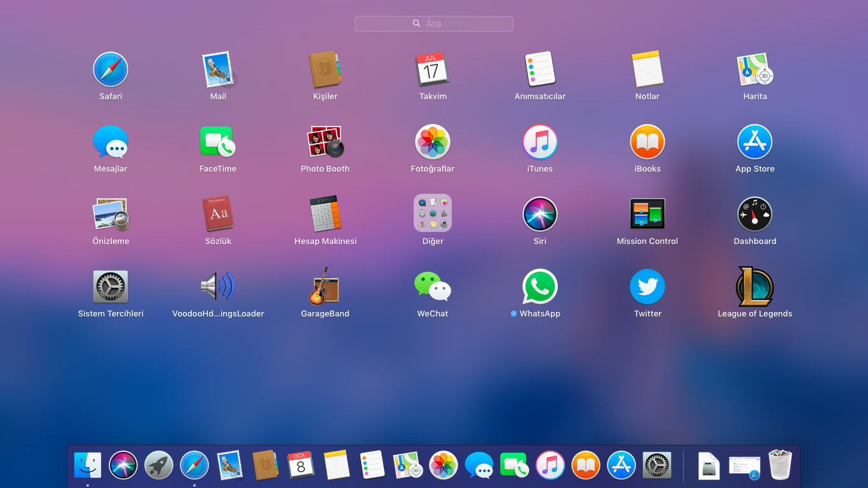Screen dimensions: 868x488
Task: Open the Messages bubble in the Dock
Action: tap(479, 466)
